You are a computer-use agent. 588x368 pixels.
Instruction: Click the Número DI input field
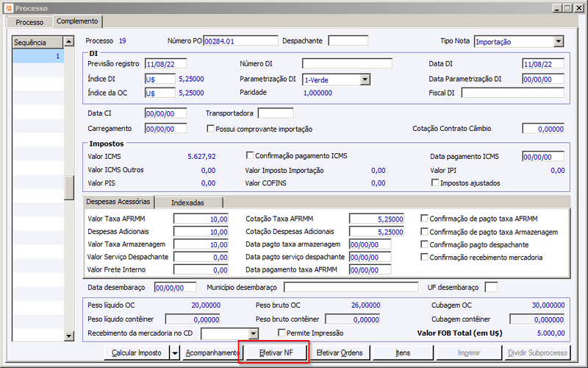(347, 63)
